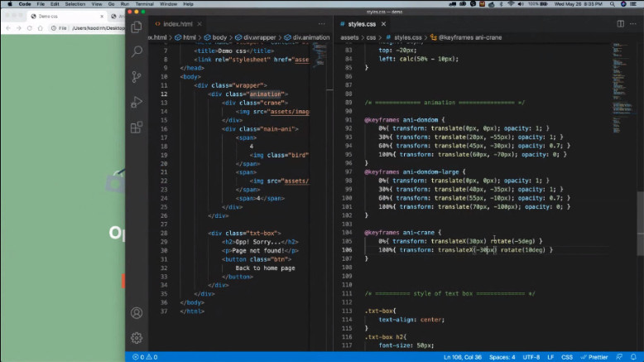The width and height of the screenshot is (644, 362).
Task: Open the Spaces: 4 indentation selector
Action: 502,357
